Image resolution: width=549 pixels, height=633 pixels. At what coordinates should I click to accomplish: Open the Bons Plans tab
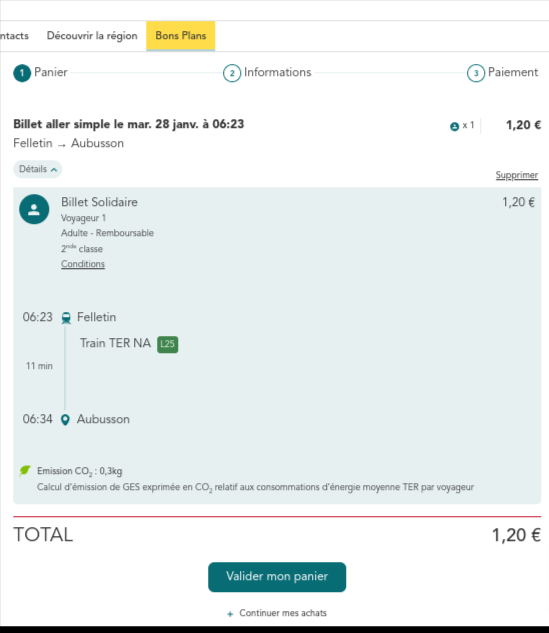(180, 36)
